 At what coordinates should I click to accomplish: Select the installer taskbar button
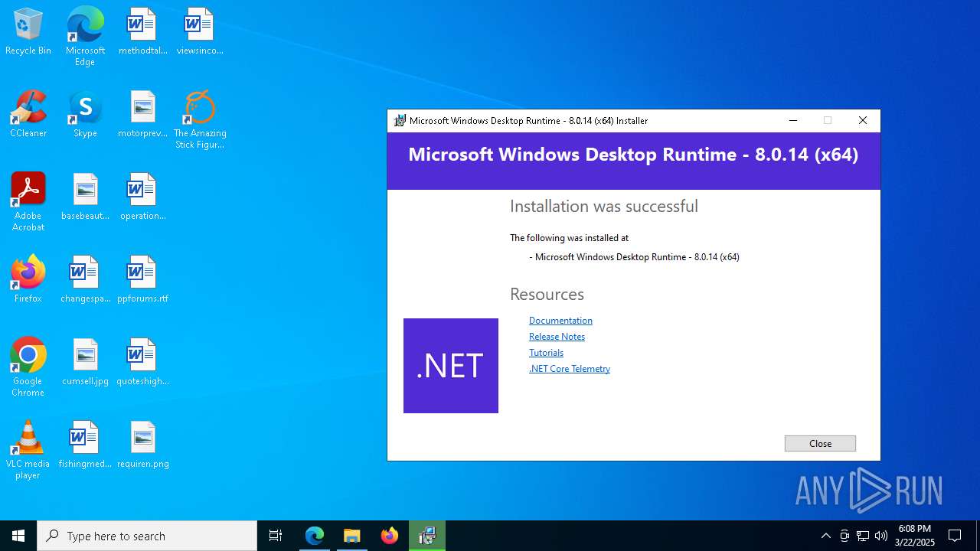[x=427, y=536]
